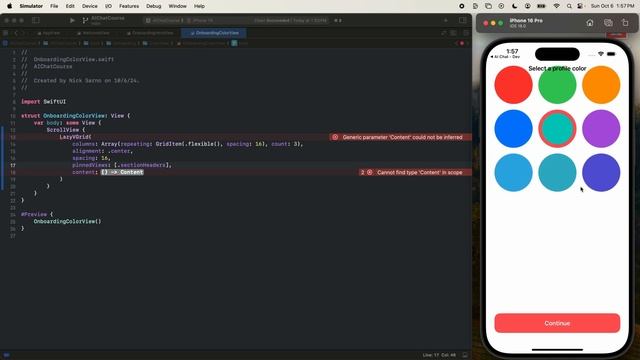Click the build status text in Xcode toolbar
Viewport: 640px width, 360px height.
290,20
